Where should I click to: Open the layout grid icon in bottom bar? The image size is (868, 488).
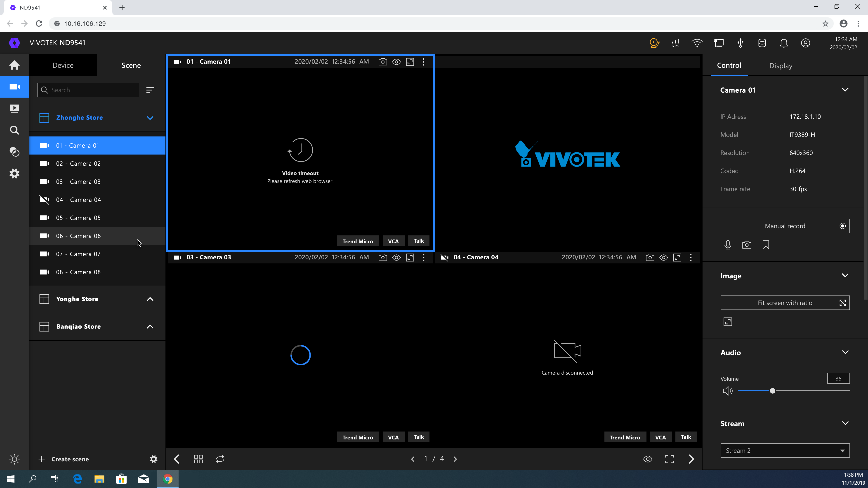(198, 459)
